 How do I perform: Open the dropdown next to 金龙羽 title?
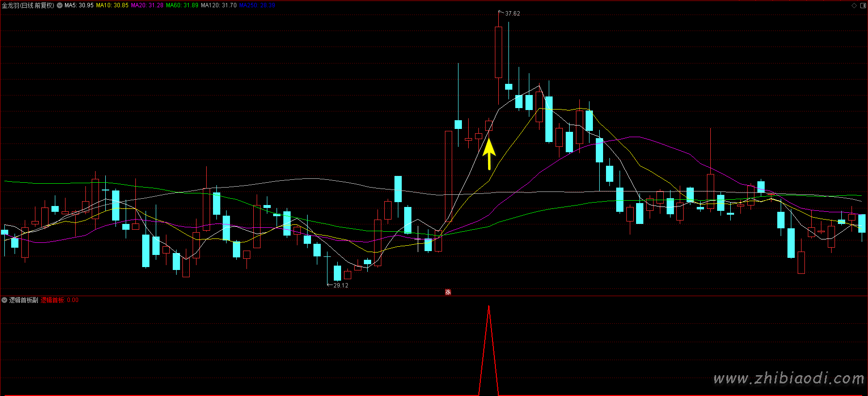pyautogui.click(x=60, y=5)
